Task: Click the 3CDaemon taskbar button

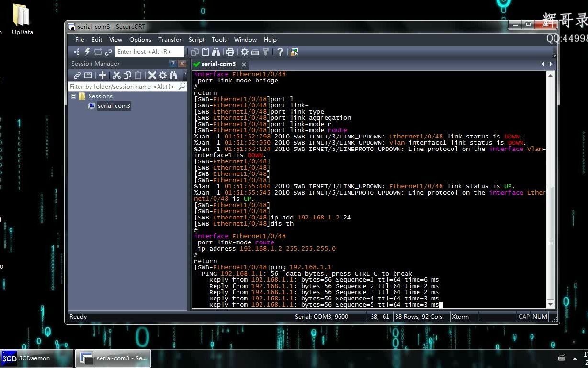Action: tap(36, 358)
